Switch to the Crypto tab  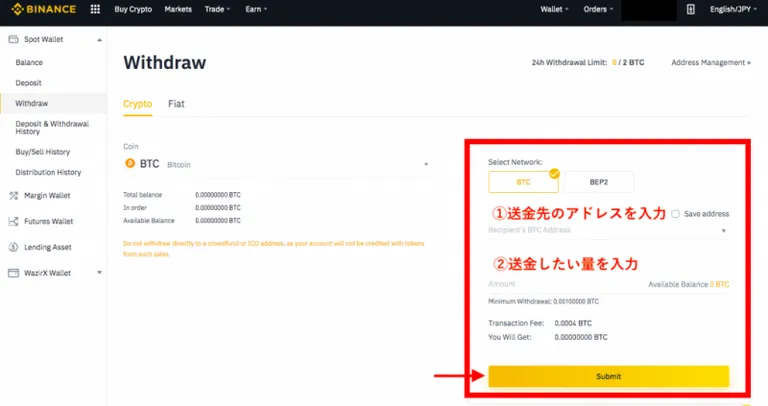point(138,104)
